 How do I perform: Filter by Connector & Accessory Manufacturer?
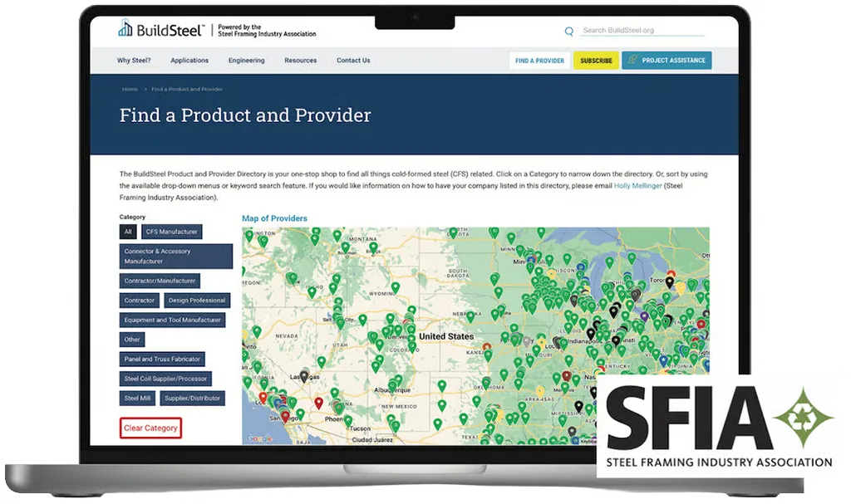coord(176,256)
